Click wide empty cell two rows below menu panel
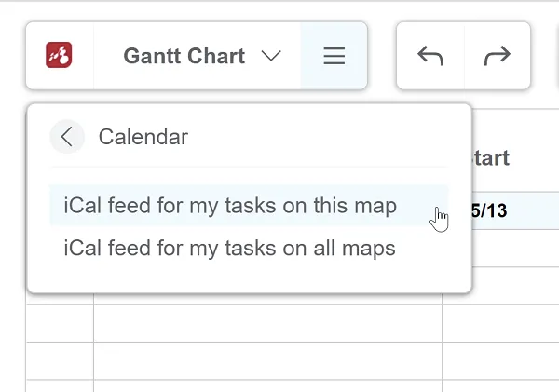The height and width of the screenshot is (392, 559). click(267, 360)
